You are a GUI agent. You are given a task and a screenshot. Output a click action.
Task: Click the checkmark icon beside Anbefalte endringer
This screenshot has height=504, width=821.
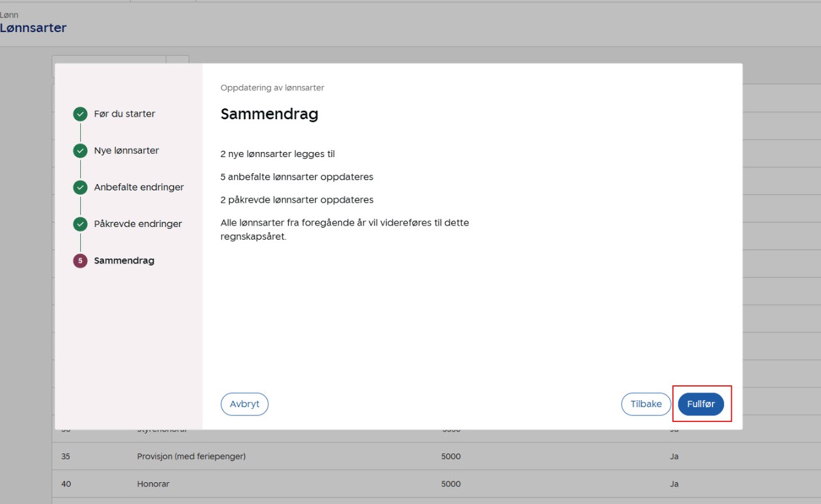tap(80, 187)
